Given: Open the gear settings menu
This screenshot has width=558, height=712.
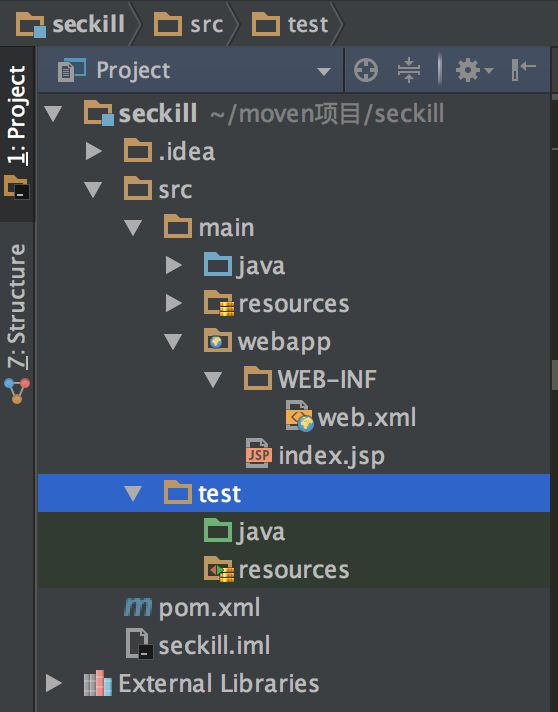Looking at the screenshot, I should pos(474,70).
